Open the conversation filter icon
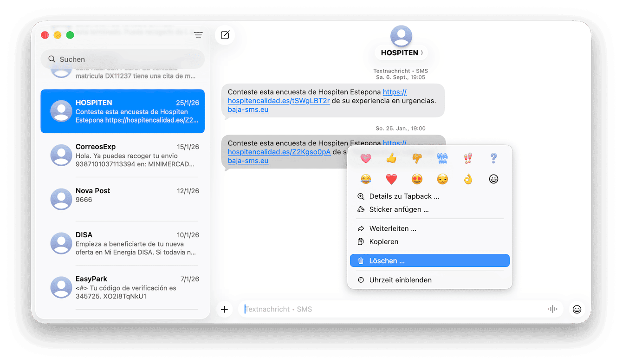 pyautogui.click(x=198, y=35)
